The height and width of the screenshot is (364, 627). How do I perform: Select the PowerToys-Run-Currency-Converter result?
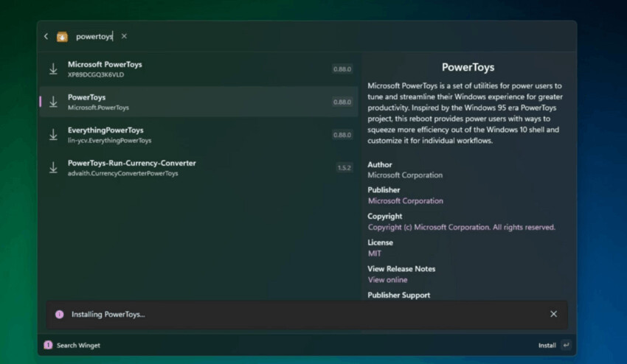click(198, 168)
